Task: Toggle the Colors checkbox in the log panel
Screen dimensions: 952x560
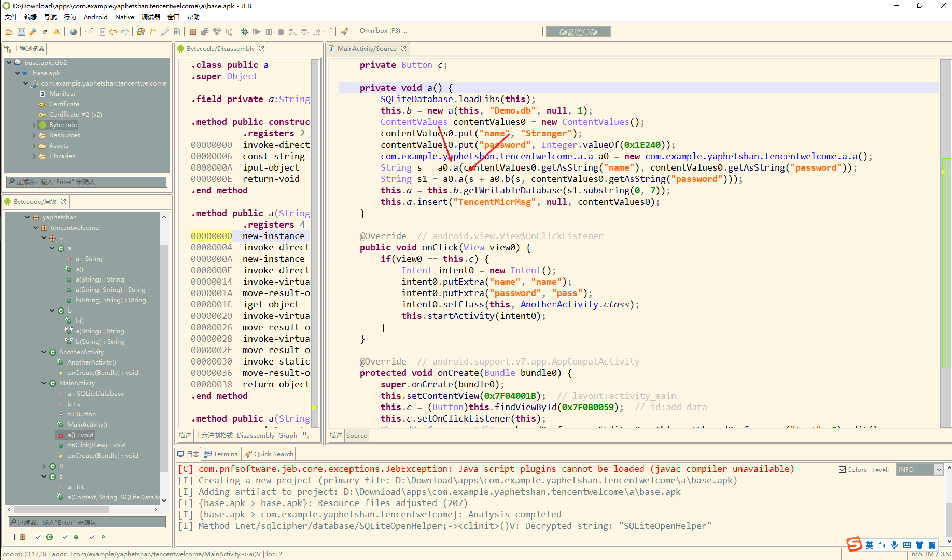Action: (x=842, y=470)
